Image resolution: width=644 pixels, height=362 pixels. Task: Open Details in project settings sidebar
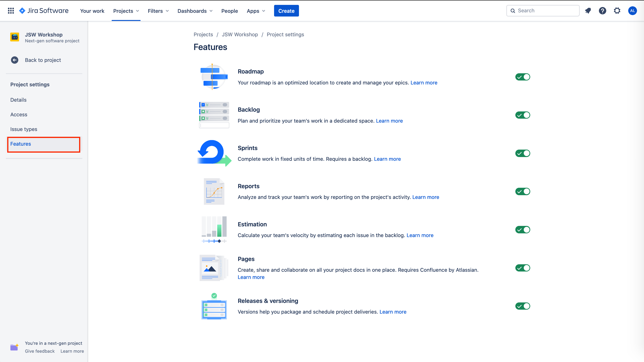click(44, 100)
